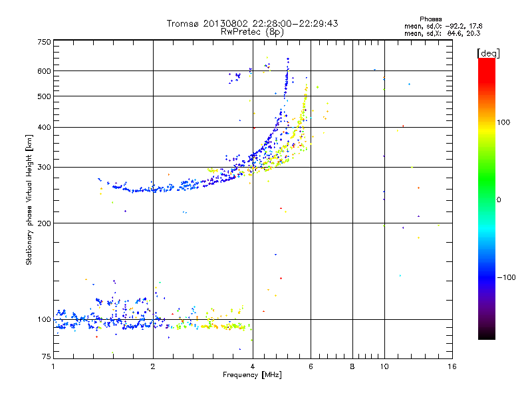Click the 'mean, sd,O: -92.2, 17.8' line
The height and width of the screenshot is (399, 532).
443,26
